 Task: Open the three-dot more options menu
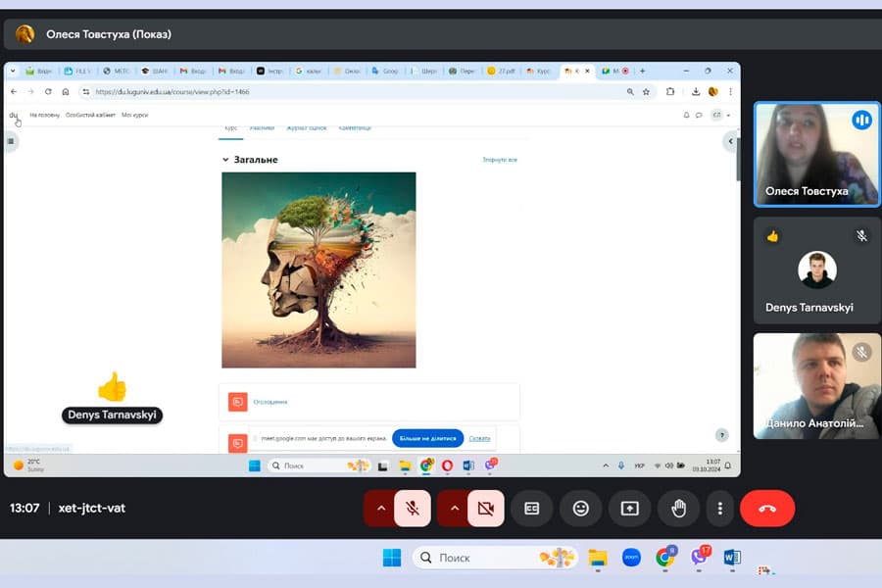pos(720,509)
